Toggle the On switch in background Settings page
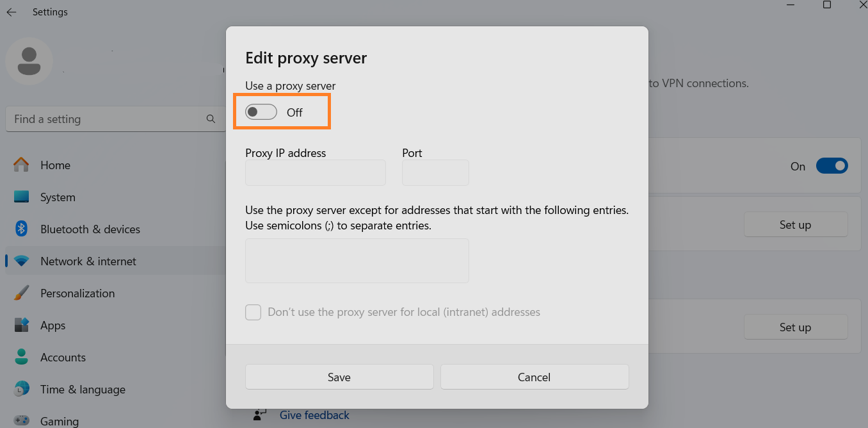 pyautogui.click(x=832, y=166)
